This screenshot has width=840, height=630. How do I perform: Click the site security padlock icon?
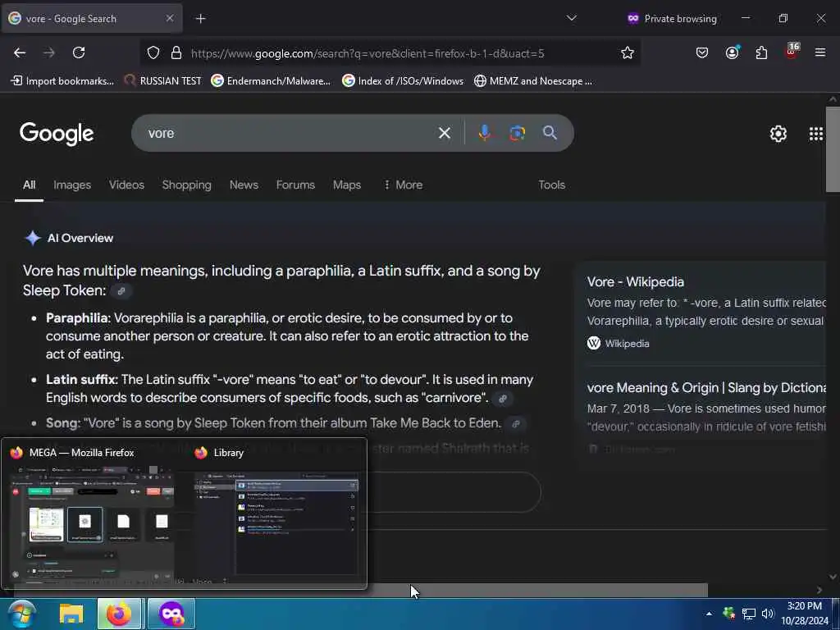tap(176, 52)
